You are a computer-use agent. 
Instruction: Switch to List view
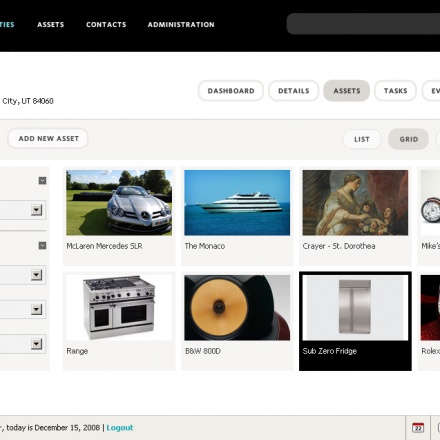[362, 139]
